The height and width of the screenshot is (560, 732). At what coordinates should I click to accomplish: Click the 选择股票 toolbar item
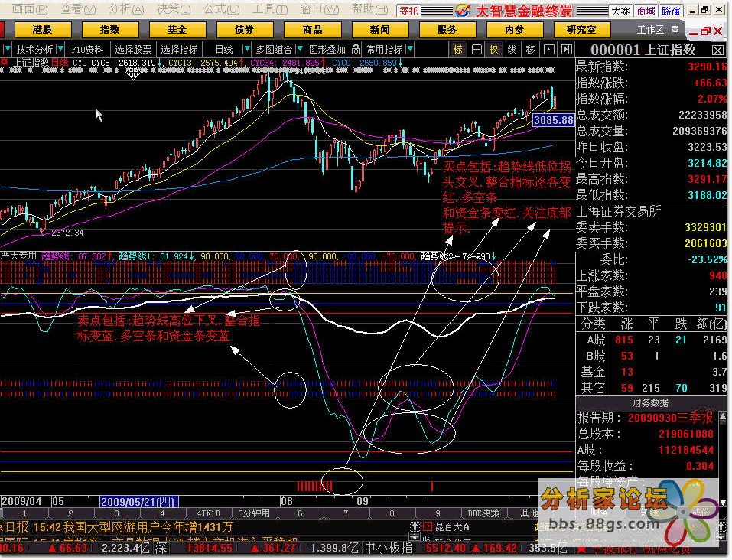coord(134,49)
